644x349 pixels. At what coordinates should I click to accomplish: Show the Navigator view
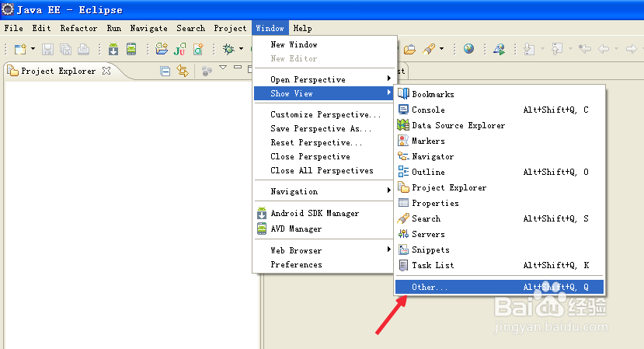click(499, 156)
